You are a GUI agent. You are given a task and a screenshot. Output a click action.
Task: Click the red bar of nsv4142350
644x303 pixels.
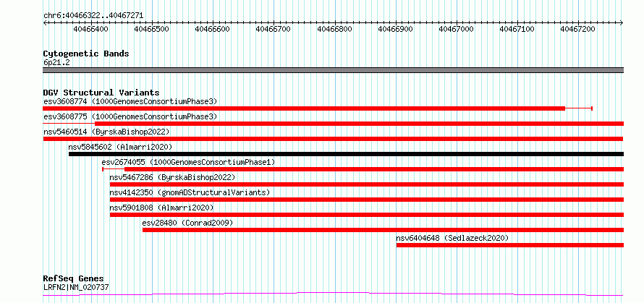(366, 200)
